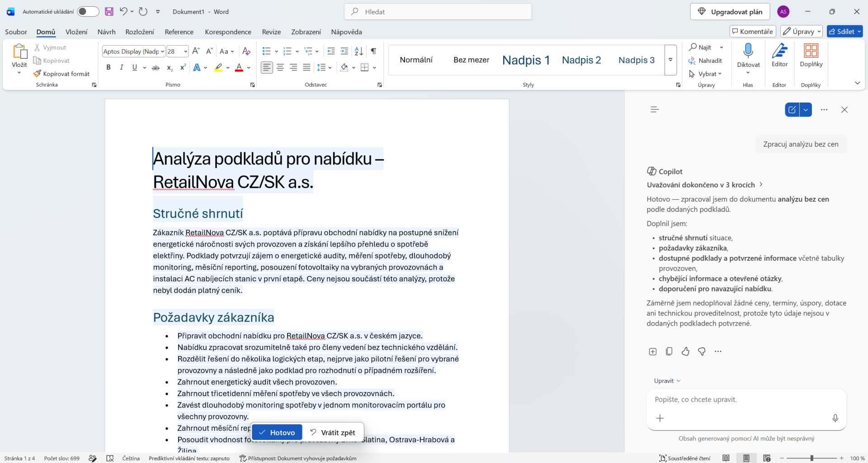The image size is (868, 463).
Task: Toggle the Automatické ukládání switch
Action: coord(88,12)
